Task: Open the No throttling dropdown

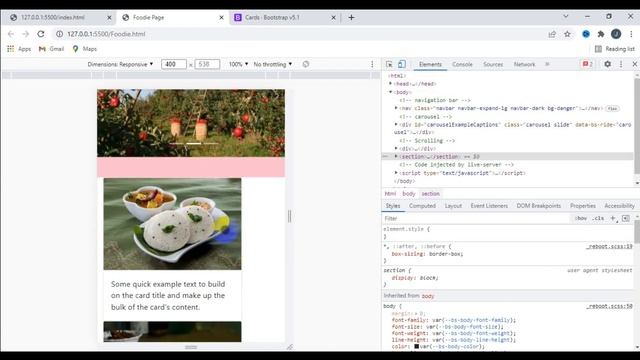Action: 273,64
